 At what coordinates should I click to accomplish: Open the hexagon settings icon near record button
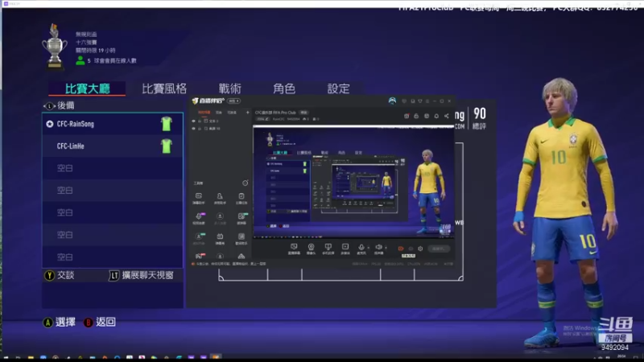point(420,249)
